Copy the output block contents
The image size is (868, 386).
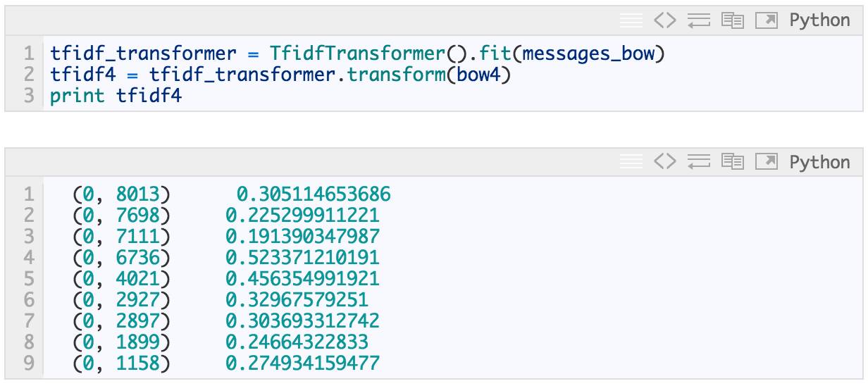pos(733,163)
